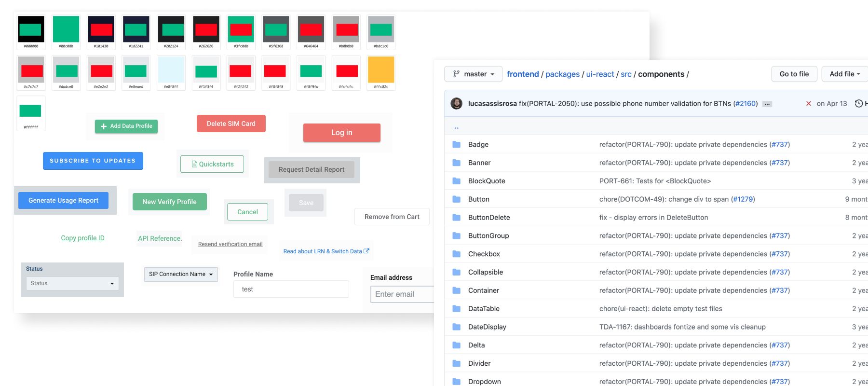Open the Add file dropdown

tap(845, 74)
